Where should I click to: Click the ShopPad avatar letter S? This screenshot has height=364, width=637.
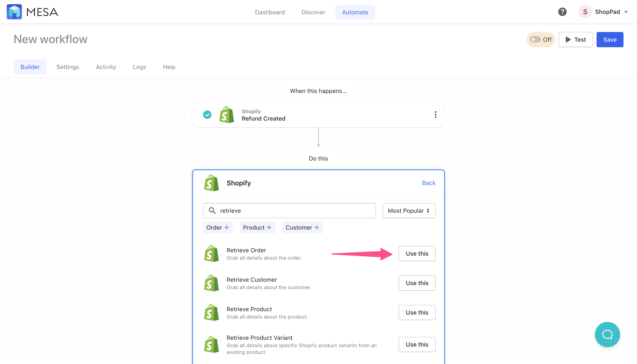tap(585, 12)
